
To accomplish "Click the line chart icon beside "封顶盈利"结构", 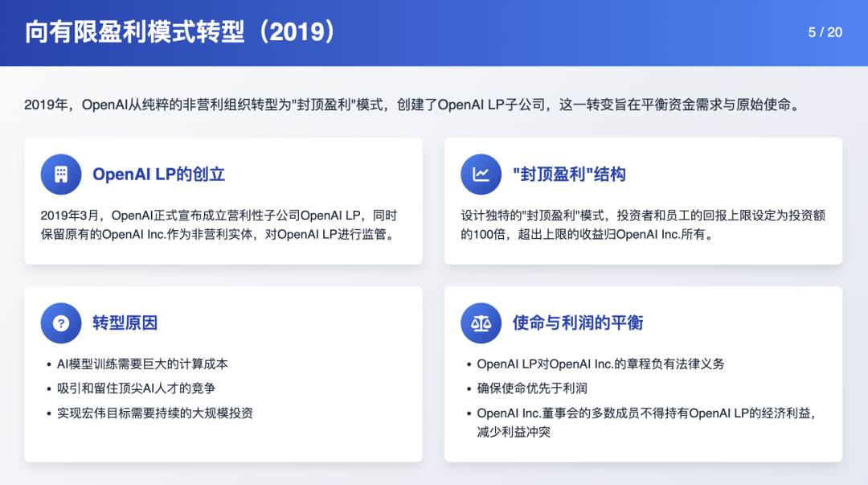I will click(481, 174).
